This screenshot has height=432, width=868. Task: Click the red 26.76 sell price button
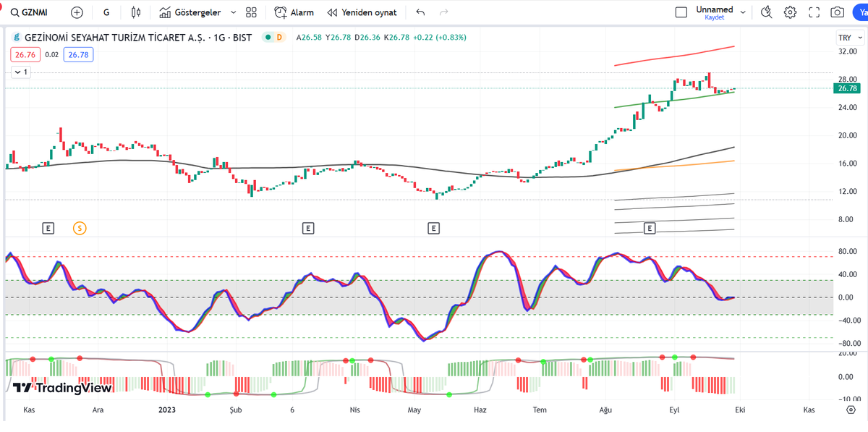click(x=25, y=54)
